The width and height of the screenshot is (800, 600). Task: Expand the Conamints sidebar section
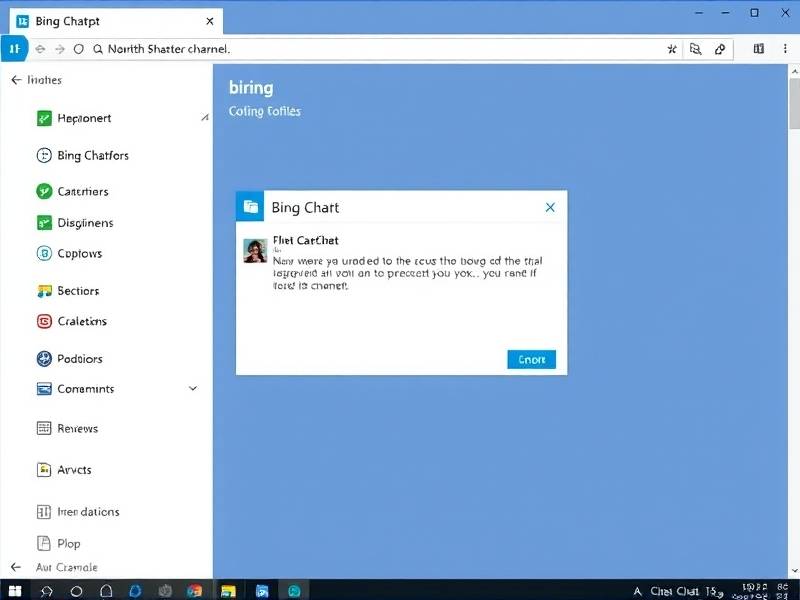point(193,389)
